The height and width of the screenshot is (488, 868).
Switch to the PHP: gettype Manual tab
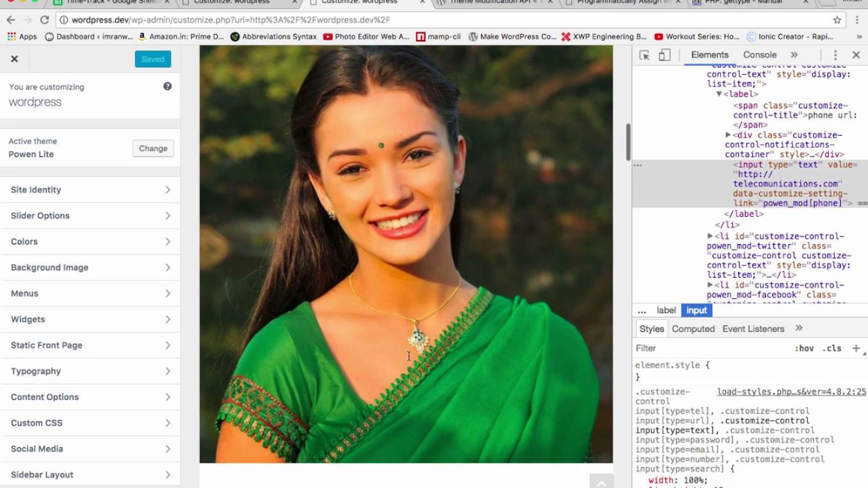pyautogui.click(x=750, y=3)
